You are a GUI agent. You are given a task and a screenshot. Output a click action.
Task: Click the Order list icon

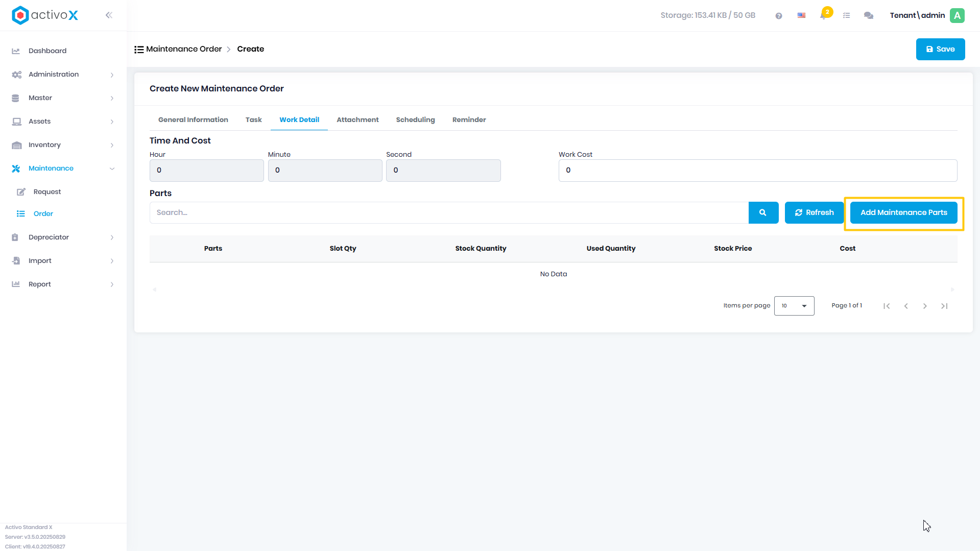pos(20,214)
